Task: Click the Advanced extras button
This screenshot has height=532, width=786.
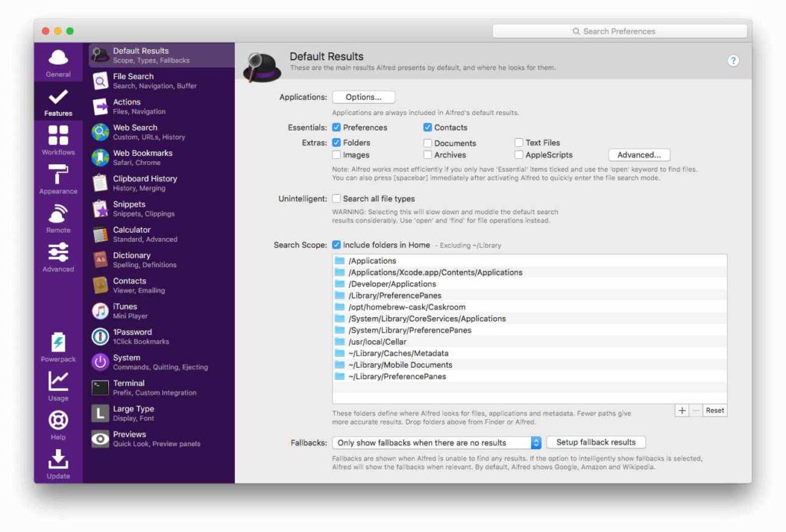Action: (639, 155)
